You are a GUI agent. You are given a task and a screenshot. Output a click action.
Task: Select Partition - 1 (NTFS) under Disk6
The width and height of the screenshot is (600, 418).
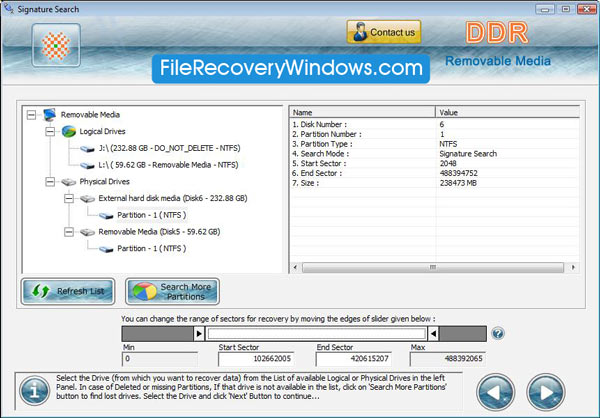tap(152, 215)
